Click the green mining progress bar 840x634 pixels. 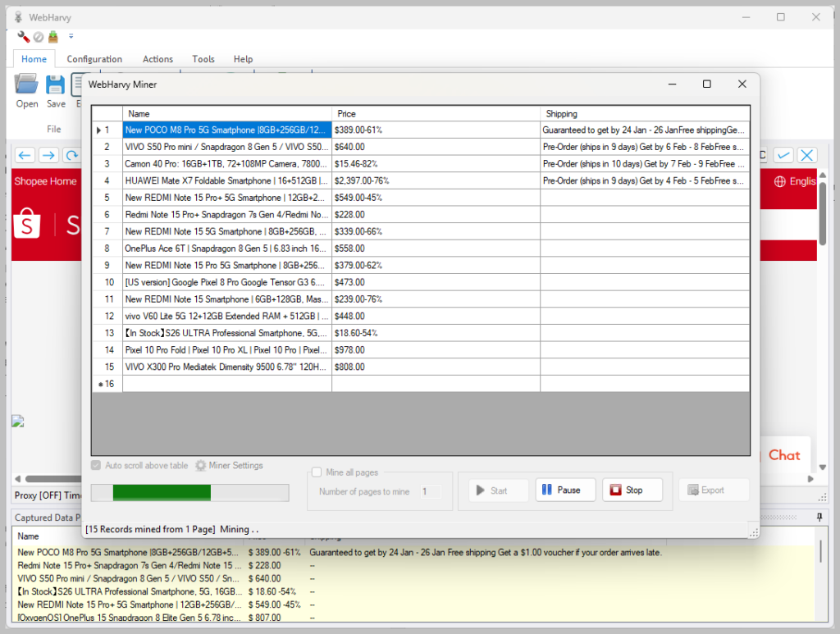[x=189, y=493]
